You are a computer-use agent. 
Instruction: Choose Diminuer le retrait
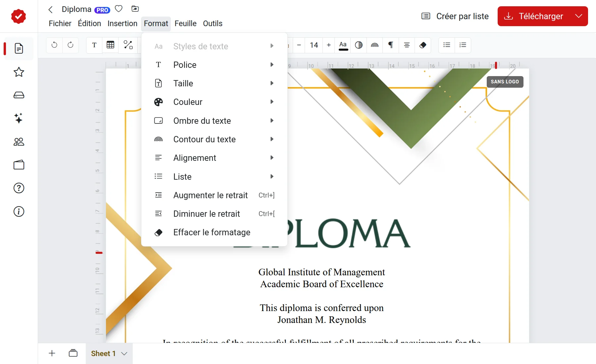[214, 214]
